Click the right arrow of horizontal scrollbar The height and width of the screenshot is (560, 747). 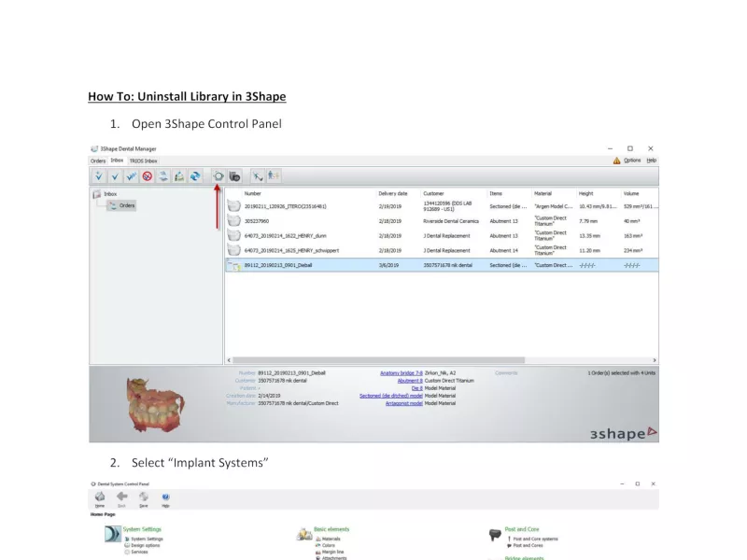click(x=655, y=360)
